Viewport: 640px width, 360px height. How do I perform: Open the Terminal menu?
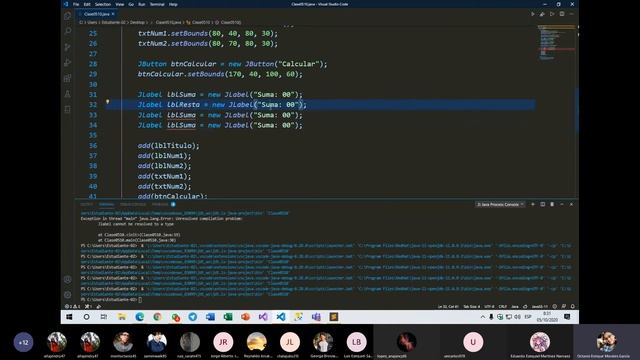[x=157, y=4]
